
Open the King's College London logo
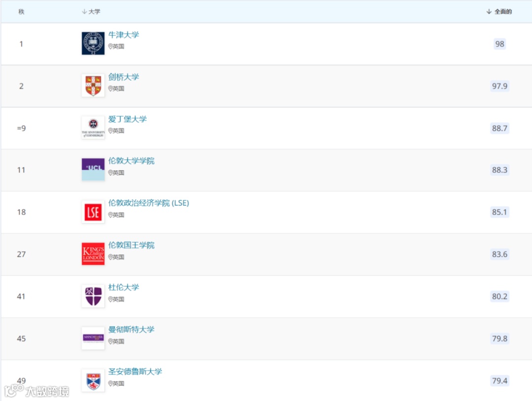click(x=93, y=254)
